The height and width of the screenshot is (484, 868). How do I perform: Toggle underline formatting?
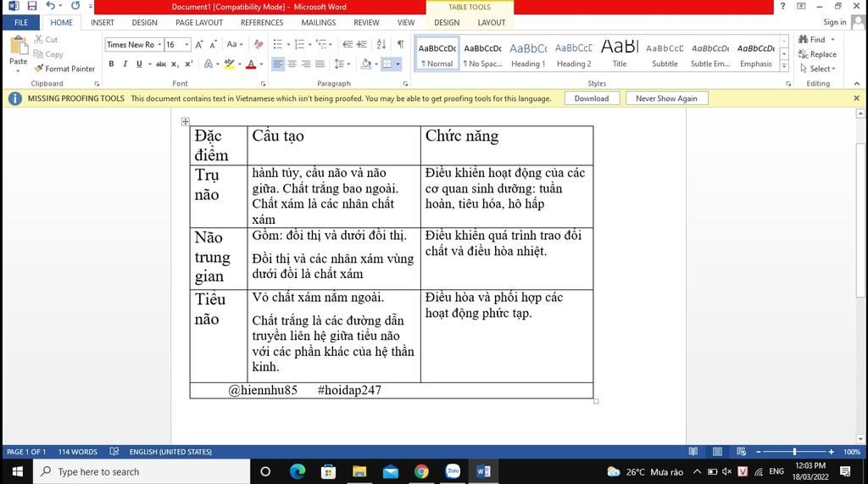tap(139, 64)
